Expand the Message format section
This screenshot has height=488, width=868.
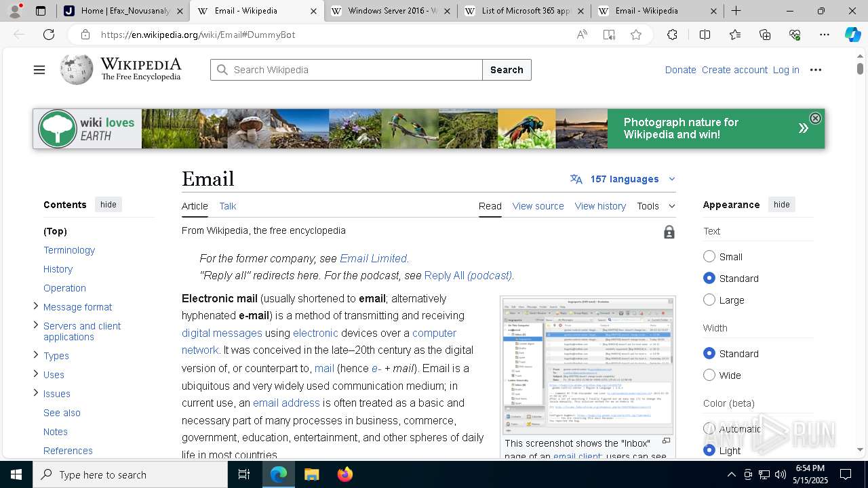[x=36, y=306]
